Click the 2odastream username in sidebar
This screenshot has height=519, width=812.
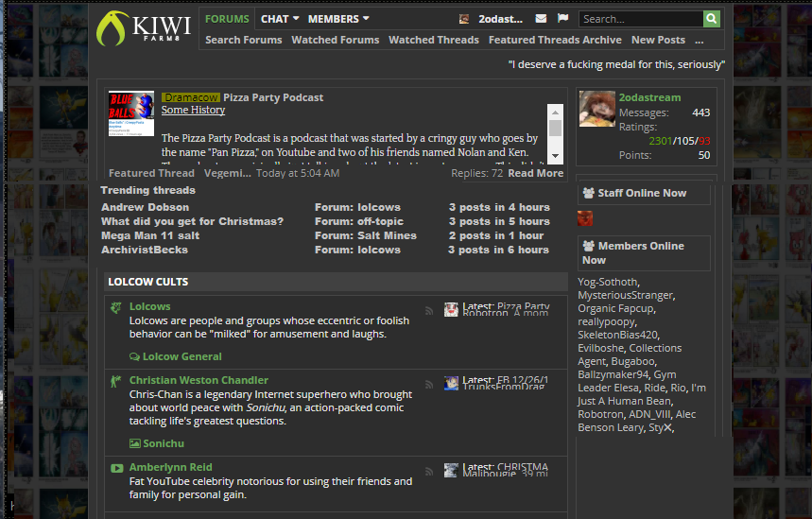pyautogui.click(x=650, y=97)
